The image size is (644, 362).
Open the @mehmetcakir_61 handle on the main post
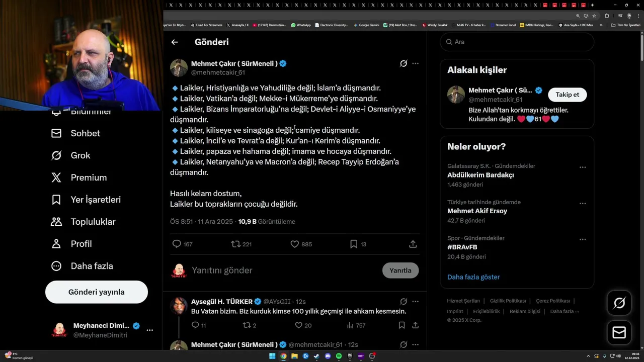218,72
